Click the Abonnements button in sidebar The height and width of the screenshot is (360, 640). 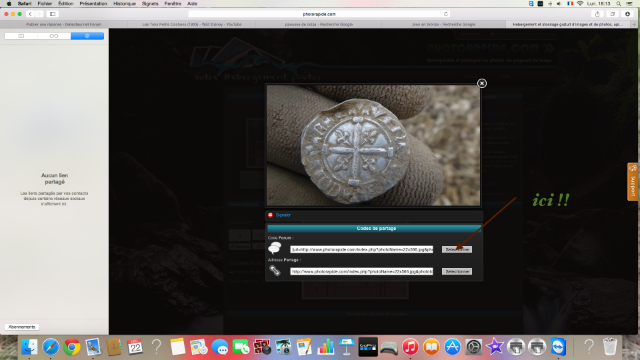point(22,327)
